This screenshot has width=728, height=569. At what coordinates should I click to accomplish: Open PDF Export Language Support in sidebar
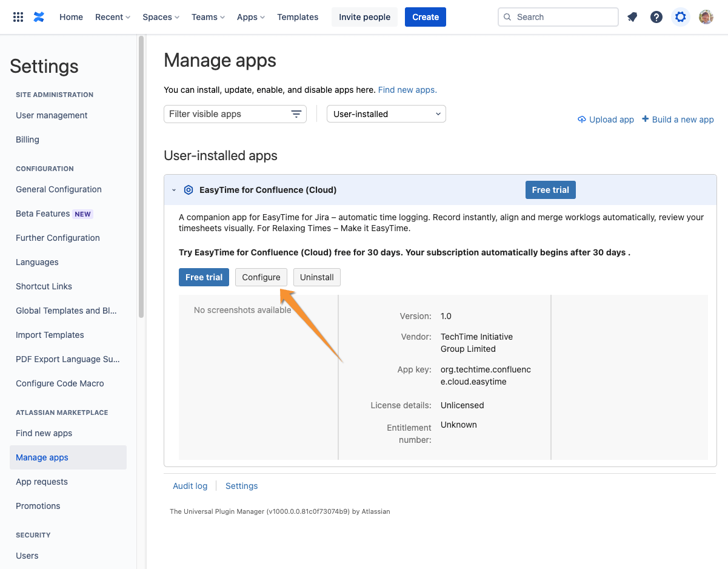point(68,359)
